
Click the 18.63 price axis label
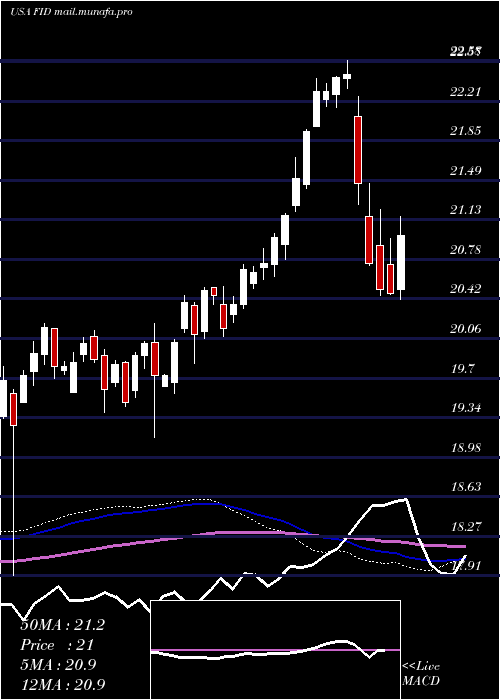pyautogui.click(x=465, y=487)
